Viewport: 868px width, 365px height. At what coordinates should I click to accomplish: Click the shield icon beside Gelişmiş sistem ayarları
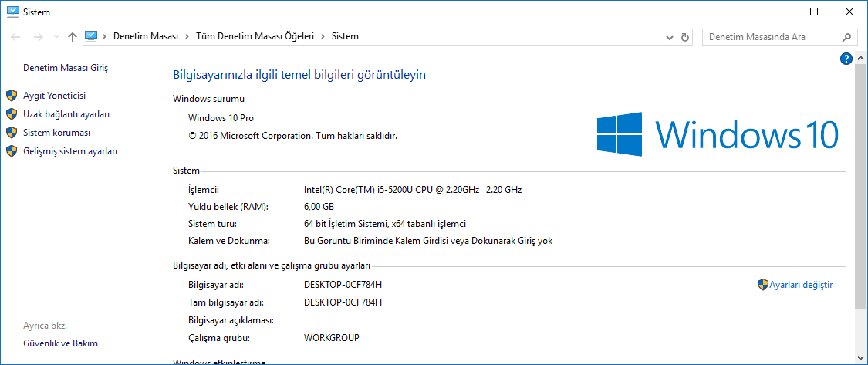tap(12, 150)
